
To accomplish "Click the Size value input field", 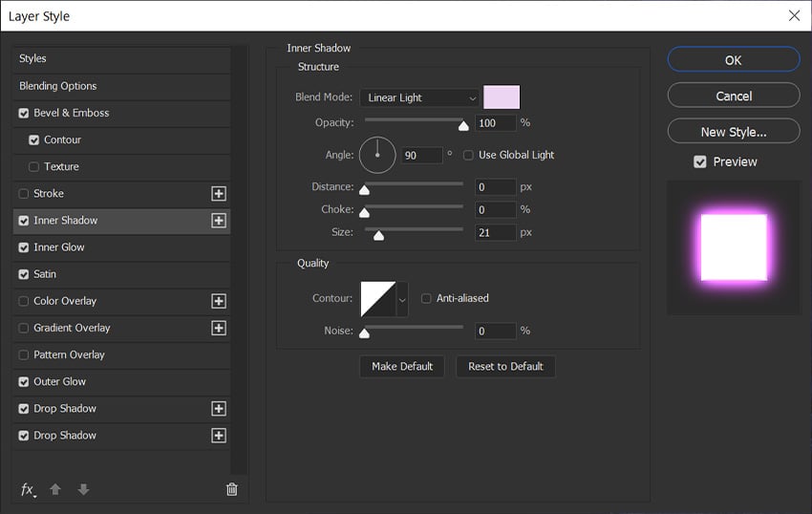I will tap(496, 232).
